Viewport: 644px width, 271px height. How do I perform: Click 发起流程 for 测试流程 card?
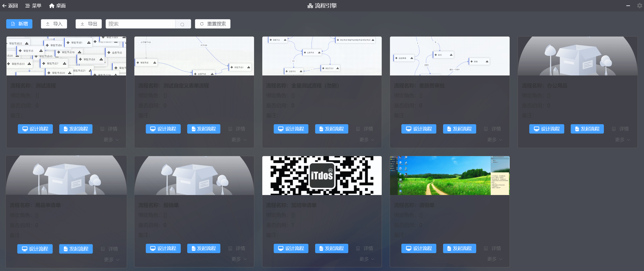pyautogui.click(x=76, y=129)
